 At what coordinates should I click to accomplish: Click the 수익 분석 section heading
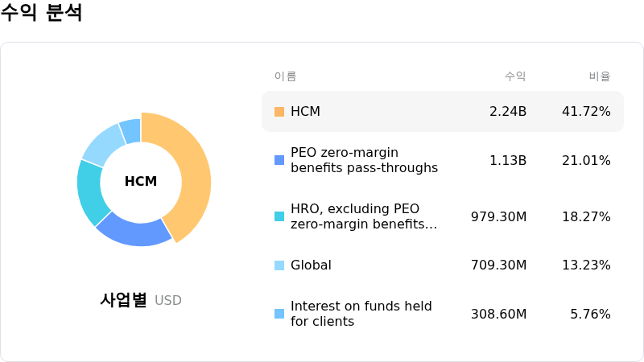(42, 14)
